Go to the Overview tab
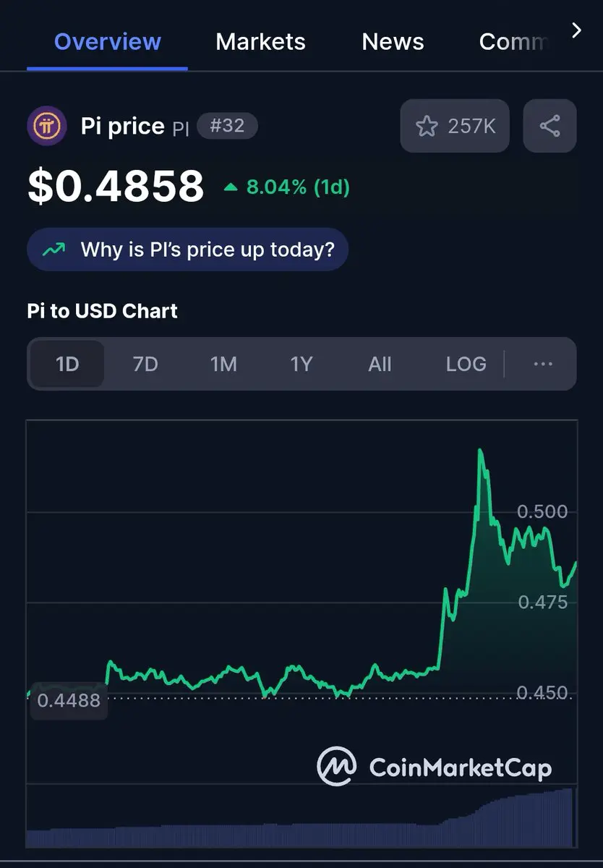603x868 pixels. pos(106,41)
